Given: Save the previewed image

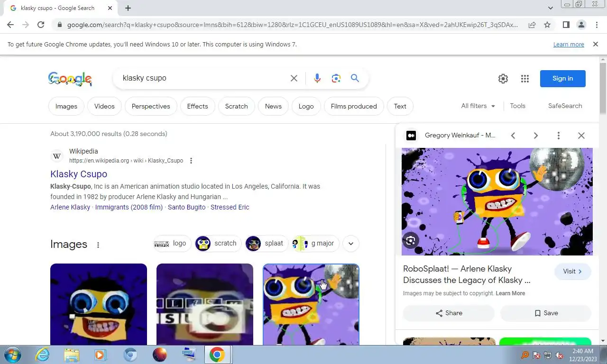Looking at the screenshot, I should tap(546, 313).
